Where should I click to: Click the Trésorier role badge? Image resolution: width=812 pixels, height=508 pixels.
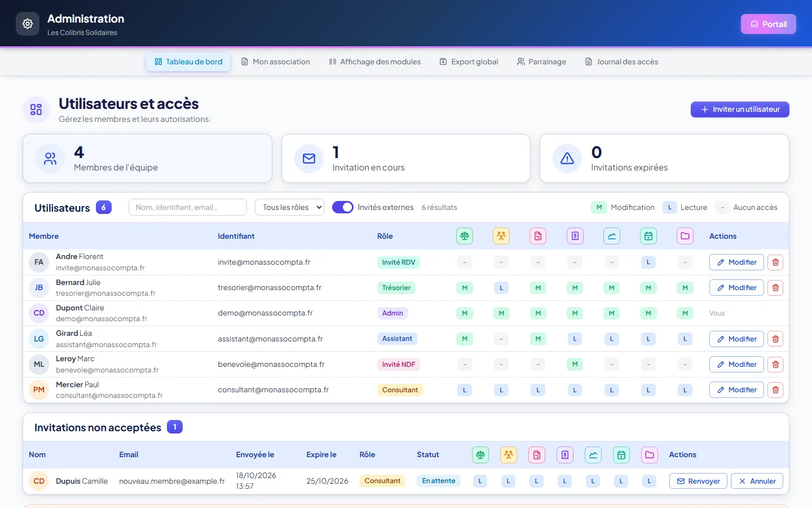pos(396,288)
